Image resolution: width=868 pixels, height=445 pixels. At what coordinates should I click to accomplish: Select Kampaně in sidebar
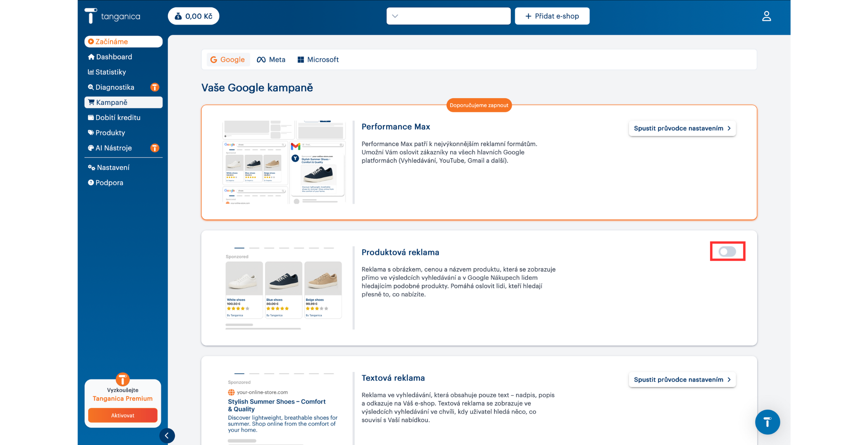pos(123,102)
